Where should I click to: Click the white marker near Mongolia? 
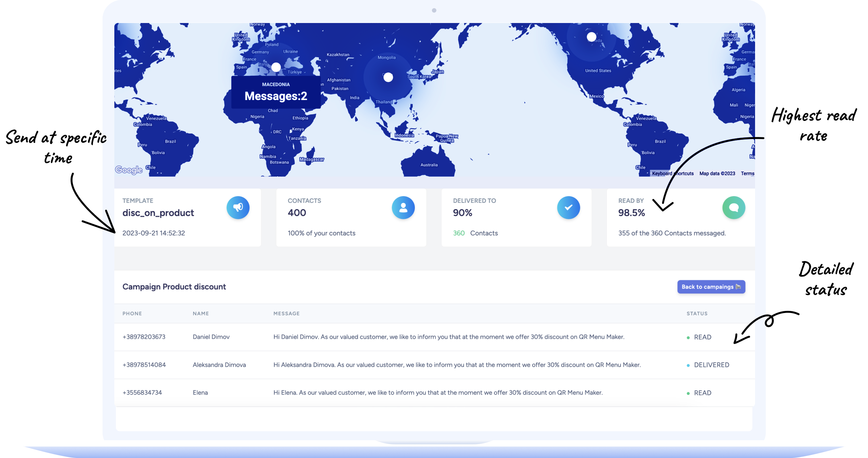click(388, 77)
